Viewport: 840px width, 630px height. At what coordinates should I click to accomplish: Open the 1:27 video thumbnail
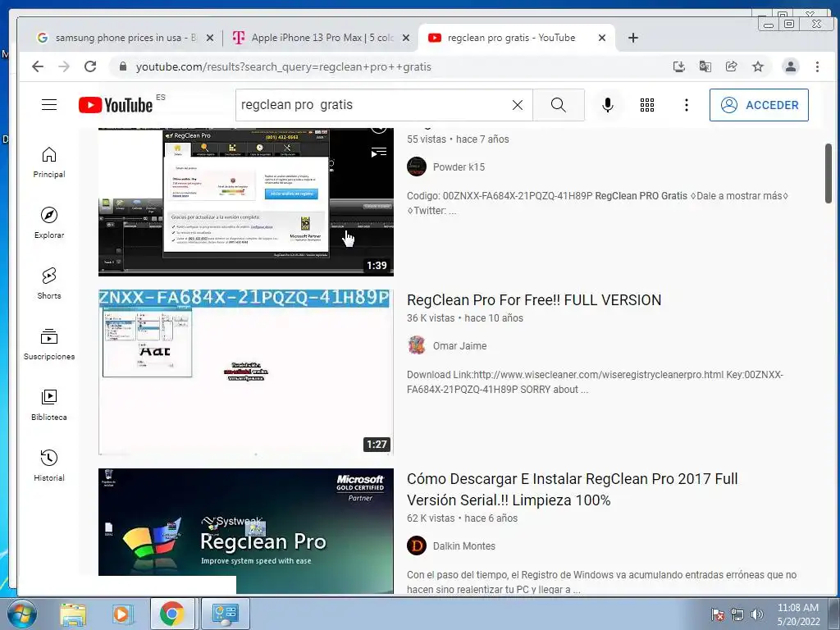click(x=246, y=372)
